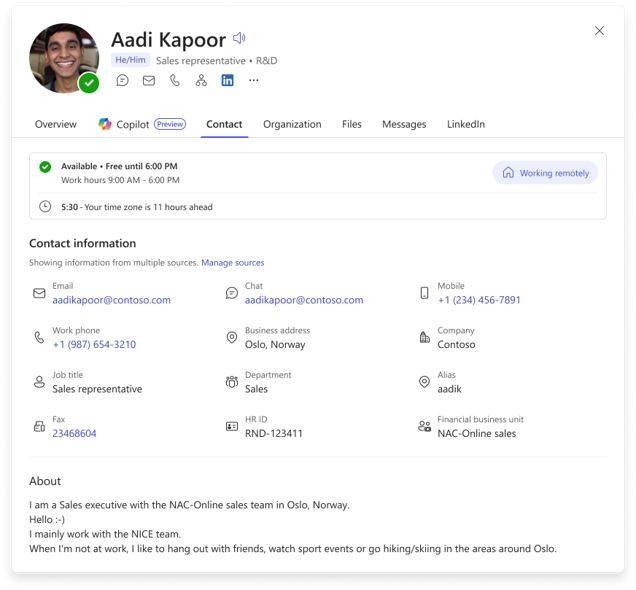636x590 pixels.
Task: Click the Oslo, Norway business address
Action: [x=275, y=345]
